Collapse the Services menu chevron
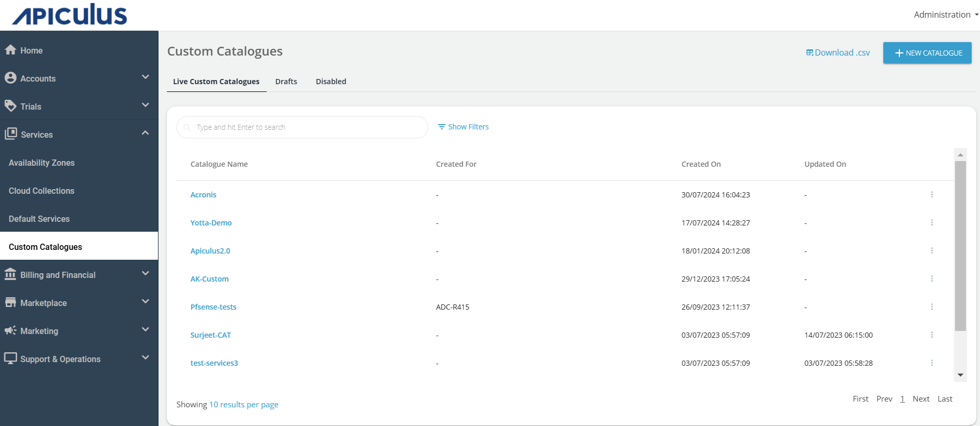 click(x=146, y=133)
